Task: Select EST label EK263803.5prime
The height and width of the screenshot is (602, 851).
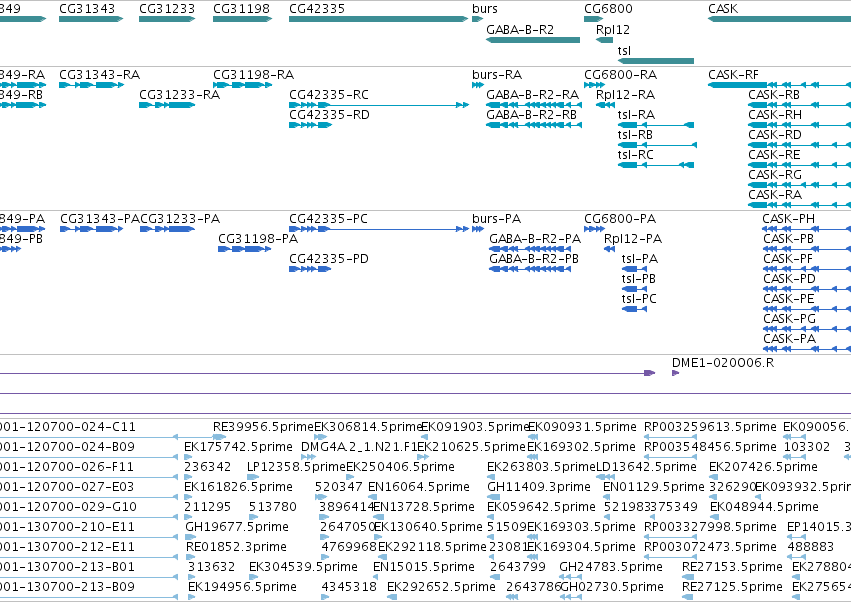Action: pyautogui.click(x=541, y=467)
